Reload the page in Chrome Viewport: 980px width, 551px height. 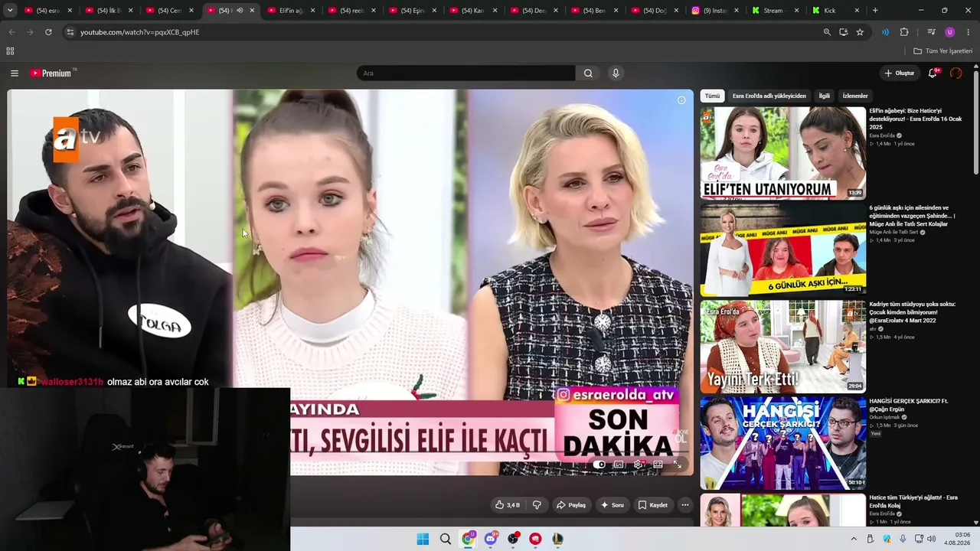click(x=48, y=32)
